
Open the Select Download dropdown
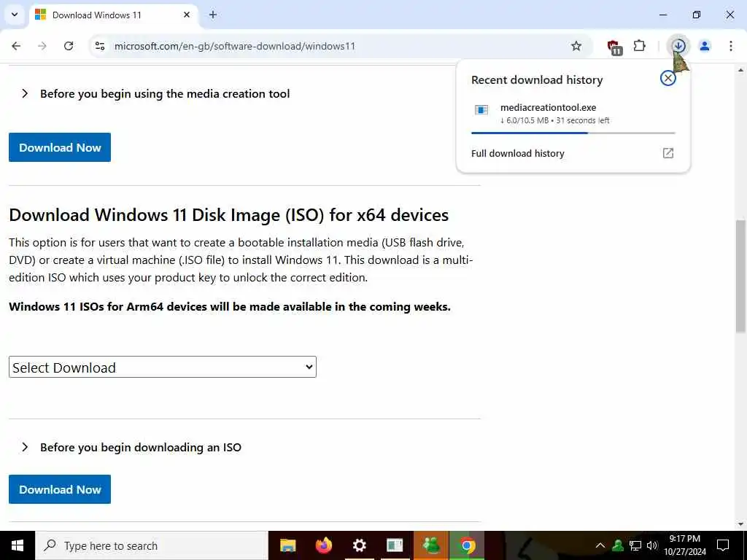[x=163, y=367]
